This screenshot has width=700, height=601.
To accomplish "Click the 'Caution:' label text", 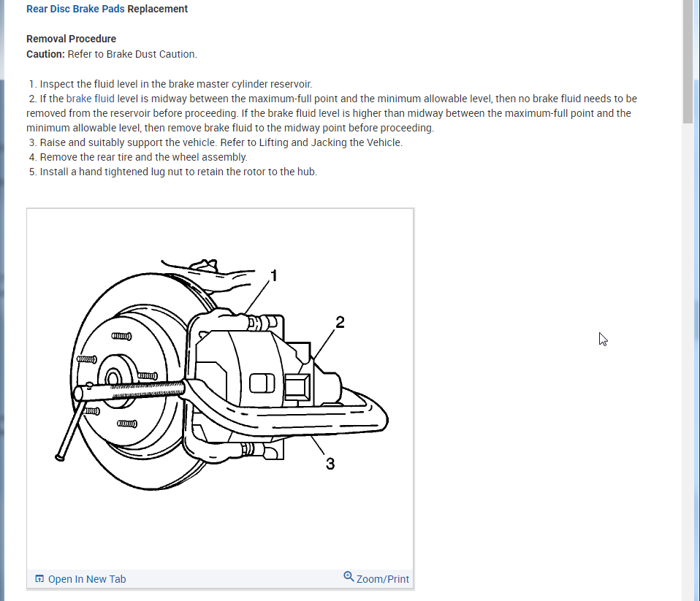I will coord(45,54).
